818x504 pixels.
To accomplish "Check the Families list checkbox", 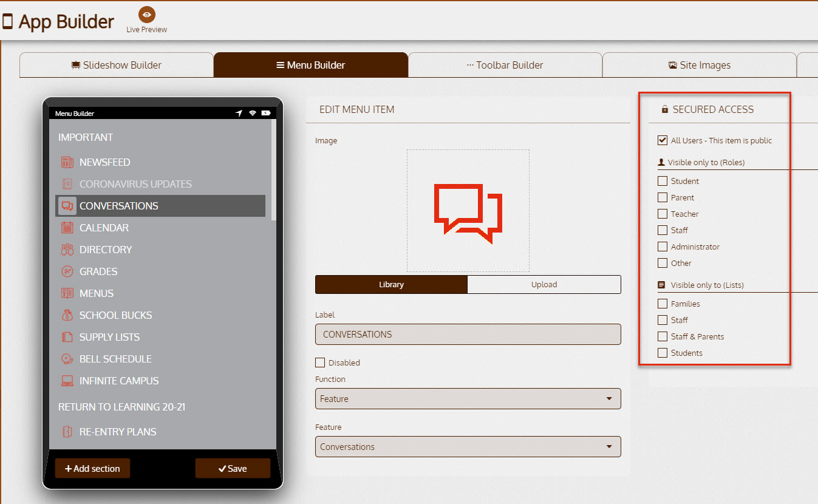I will [663, 304].
